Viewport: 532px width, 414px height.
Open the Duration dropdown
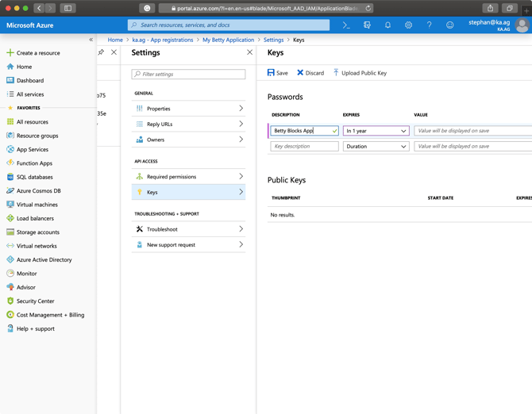pyautogui.click(x=376, y=147)
